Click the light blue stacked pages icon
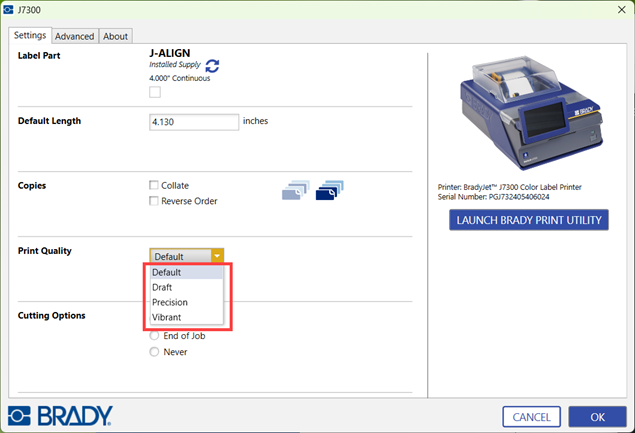Viewport: 635px width, 433px height. tap(296, 191)
